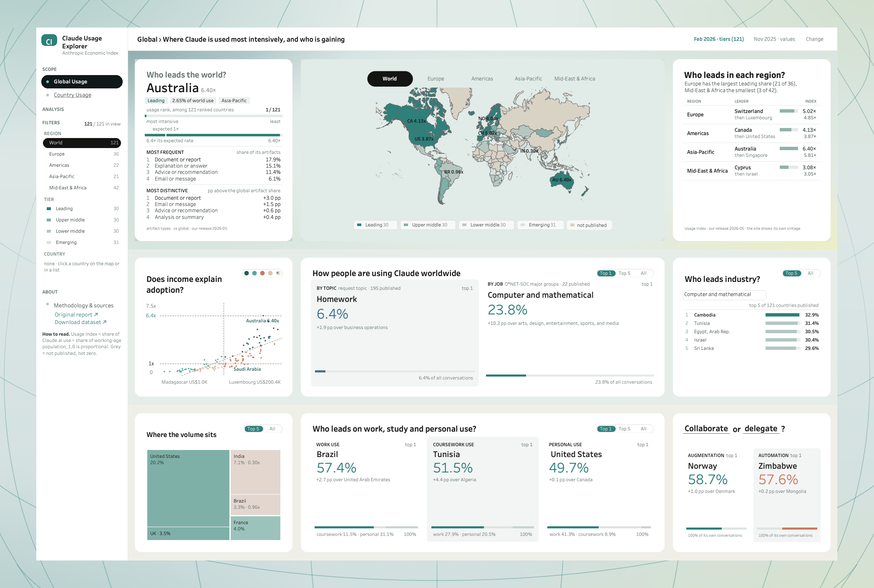Select Lower middle tier swatch in sidebar
874x588 pixels.
[x=49, y=231]
